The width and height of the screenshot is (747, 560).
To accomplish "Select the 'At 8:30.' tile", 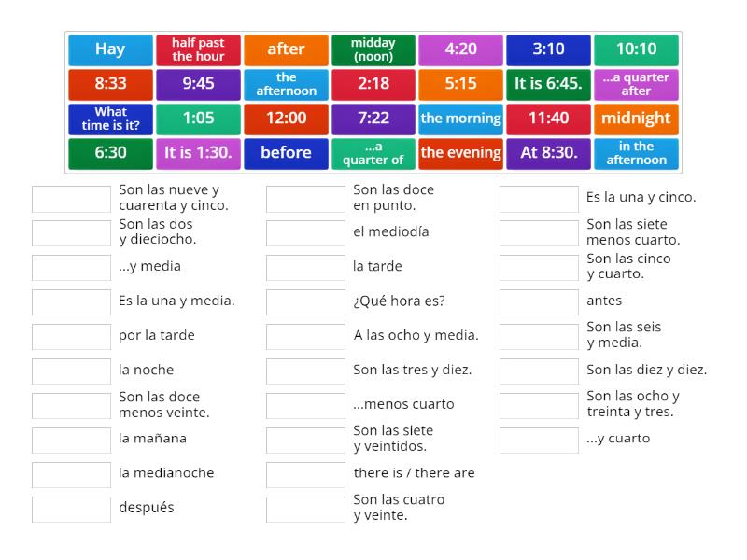I will 548,153.
